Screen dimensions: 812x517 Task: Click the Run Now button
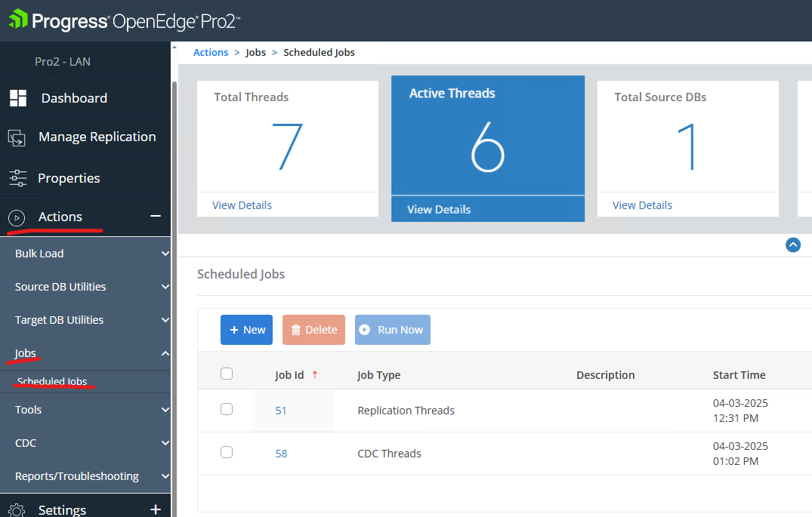[393, 330]
